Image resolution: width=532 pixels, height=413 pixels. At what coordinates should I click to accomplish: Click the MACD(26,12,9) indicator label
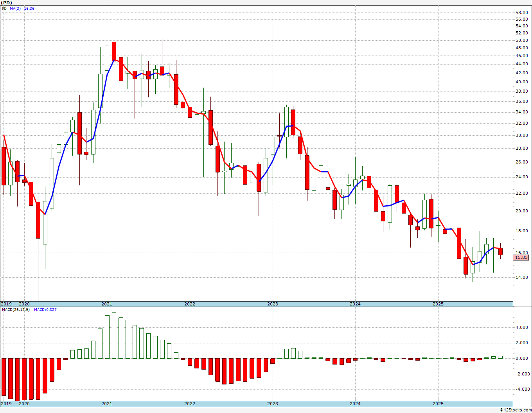pyautogui.click(x=16, y=310)
